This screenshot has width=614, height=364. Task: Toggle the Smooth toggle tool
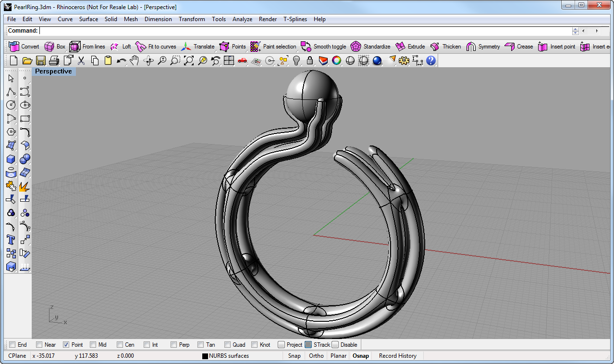point(323,47)
